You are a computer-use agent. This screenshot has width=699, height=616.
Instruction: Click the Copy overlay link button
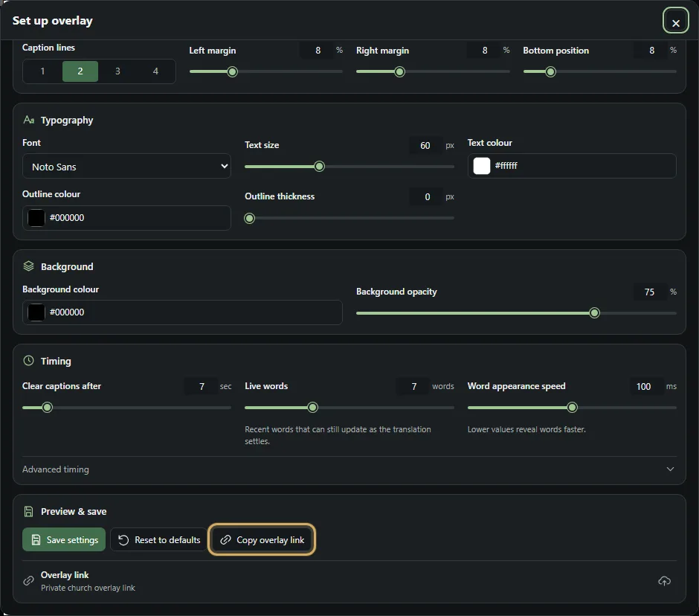[262, 539]
